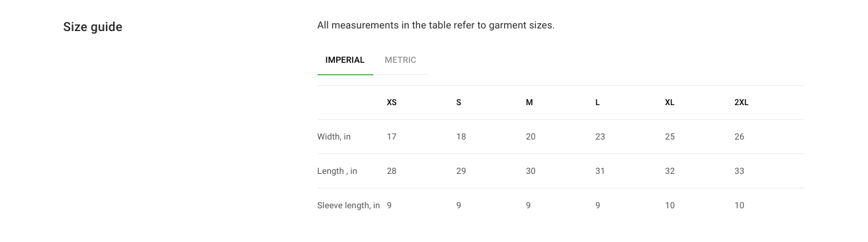
Task: Click the garment sizes measurement note text
Action: click(x=436, y=26)
